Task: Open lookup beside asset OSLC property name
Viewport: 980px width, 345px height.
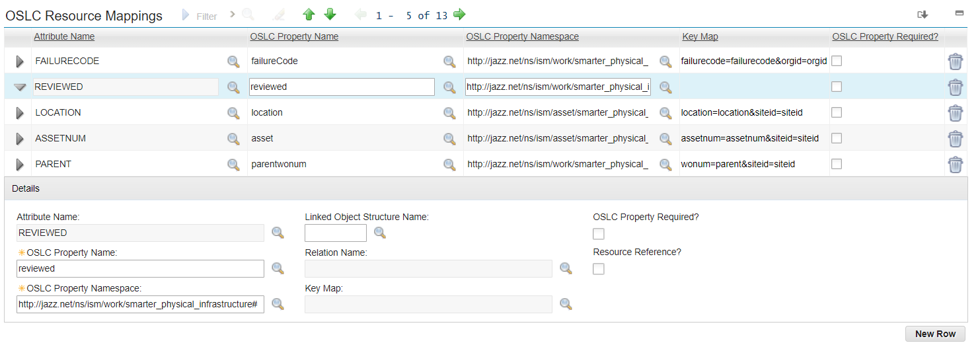Action: coord(449,139)
